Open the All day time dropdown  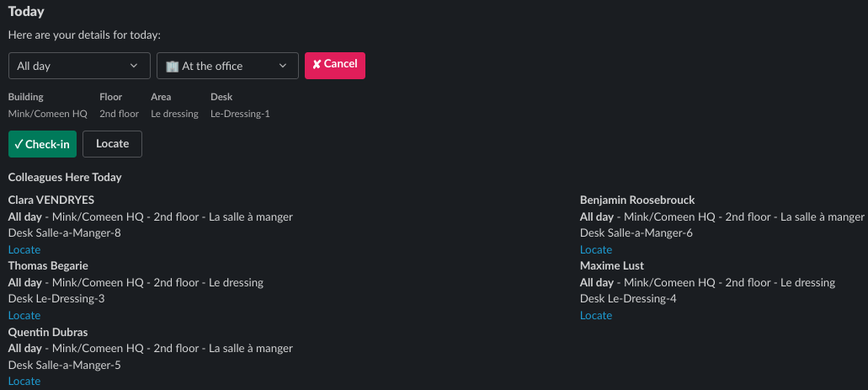[79, 66]
